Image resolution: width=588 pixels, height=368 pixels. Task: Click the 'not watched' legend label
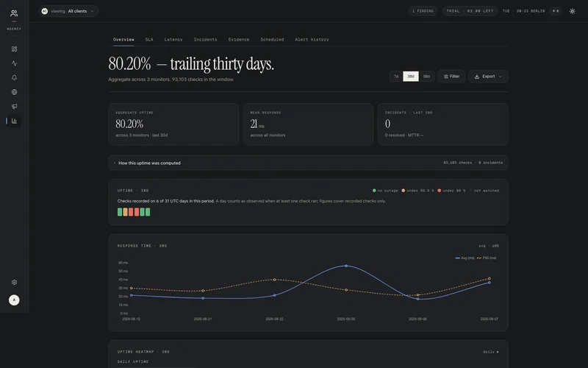pyautogui.click(x=487, y=191)
